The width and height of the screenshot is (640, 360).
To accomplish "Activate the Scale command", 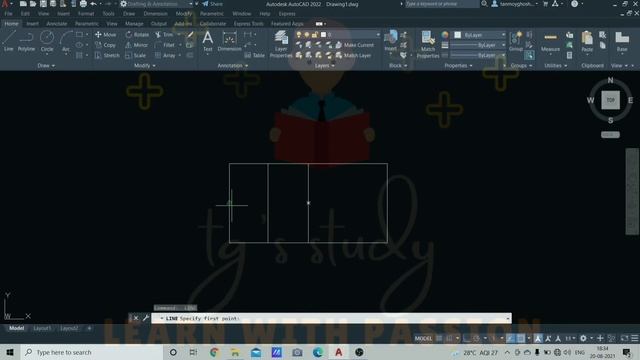I will pyautogui.click(x=136, y=55).
